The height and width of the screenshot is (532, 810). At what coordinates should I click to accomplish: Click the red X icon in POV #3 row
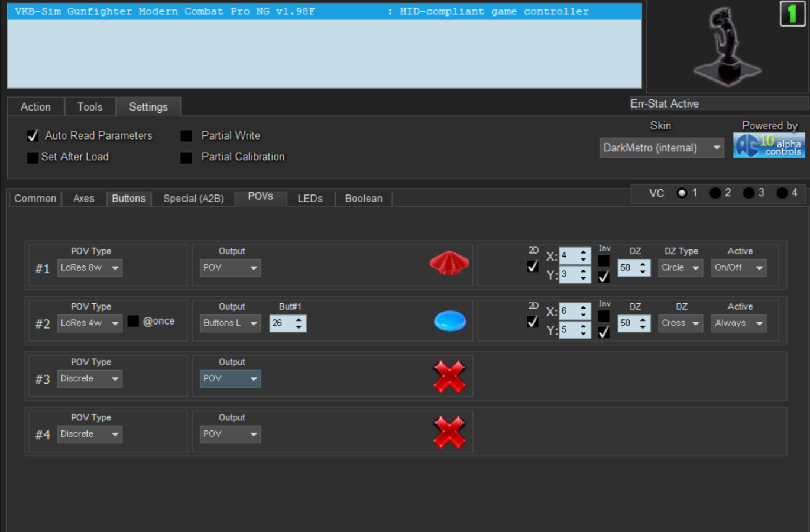click(x=449, y=377)
